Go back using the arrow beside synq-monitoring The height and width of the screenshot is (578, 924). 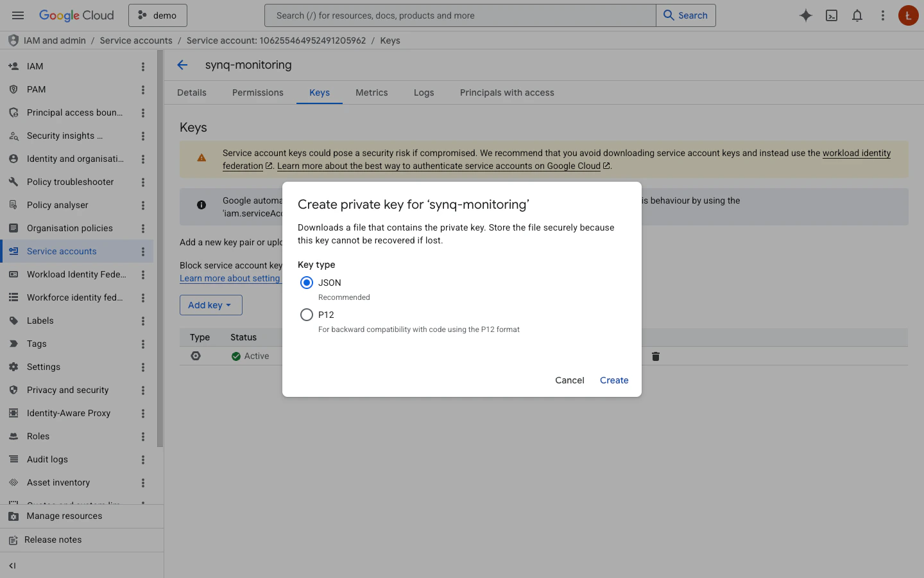(182, 65)
